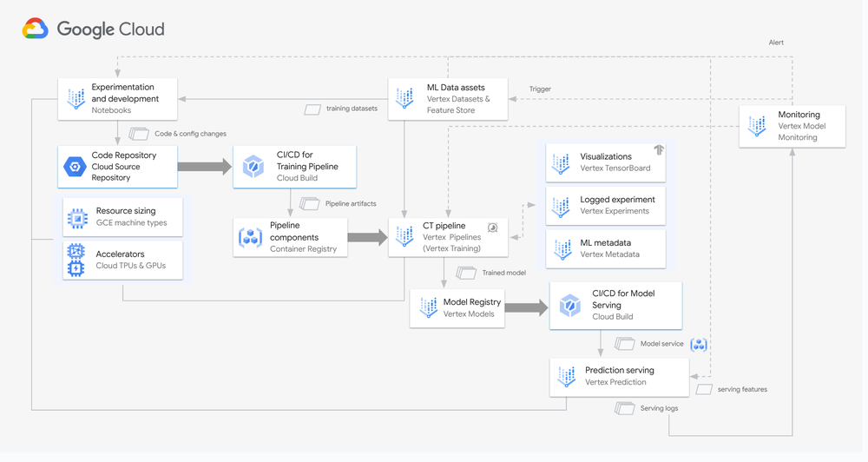Click the Model service label
Screen dimensions: 868x462
tap(661, 343)
